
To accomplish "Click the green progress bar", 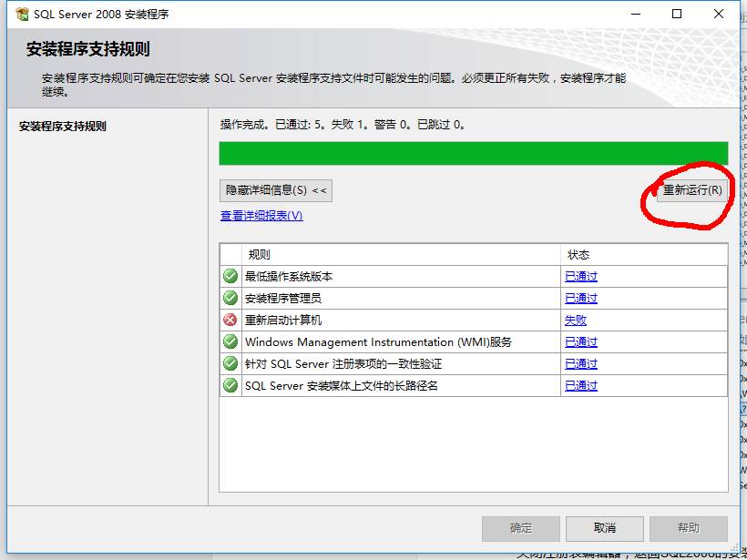I will (x=473, y=153).
